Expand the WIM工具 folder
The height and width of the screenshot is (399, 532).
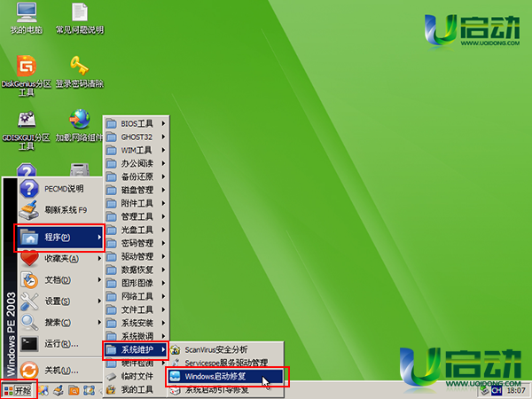coord(137,150)
